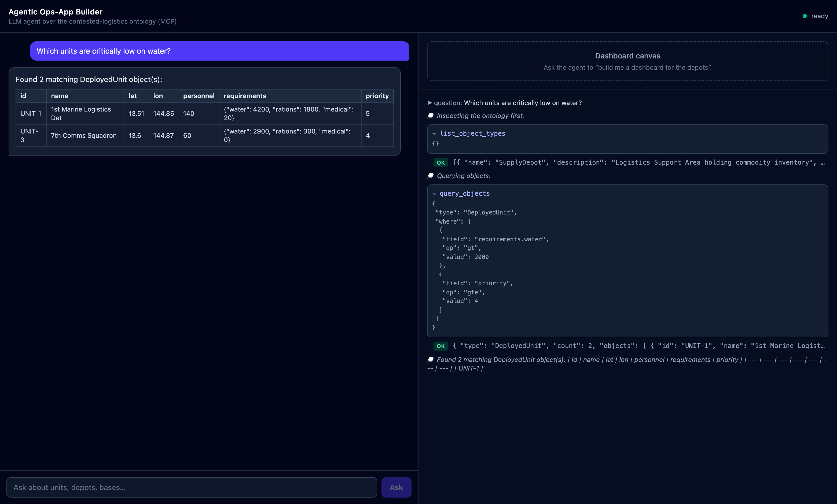Select the '1st Marine Logistics Det' name cell
This screenshot has height=504, width=837.
click(85, 114)
